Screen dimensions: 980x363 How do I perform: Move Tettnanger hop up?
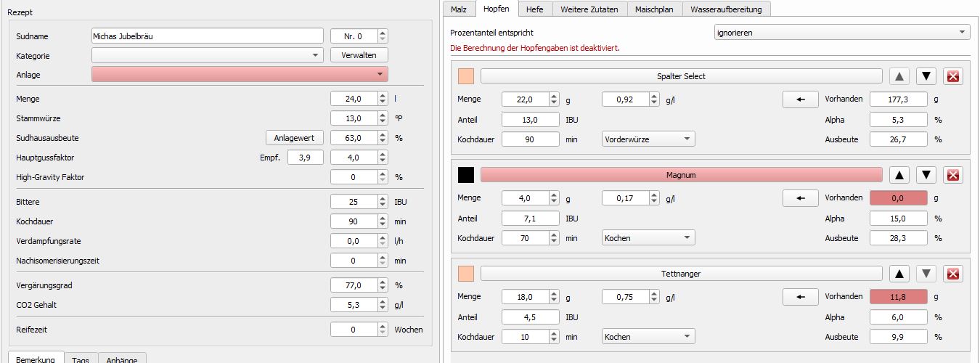click(899, 274)
